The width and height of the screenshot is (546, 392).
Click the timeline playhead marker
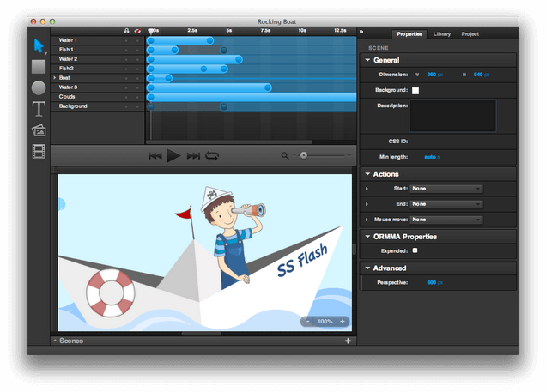(151, 32)
